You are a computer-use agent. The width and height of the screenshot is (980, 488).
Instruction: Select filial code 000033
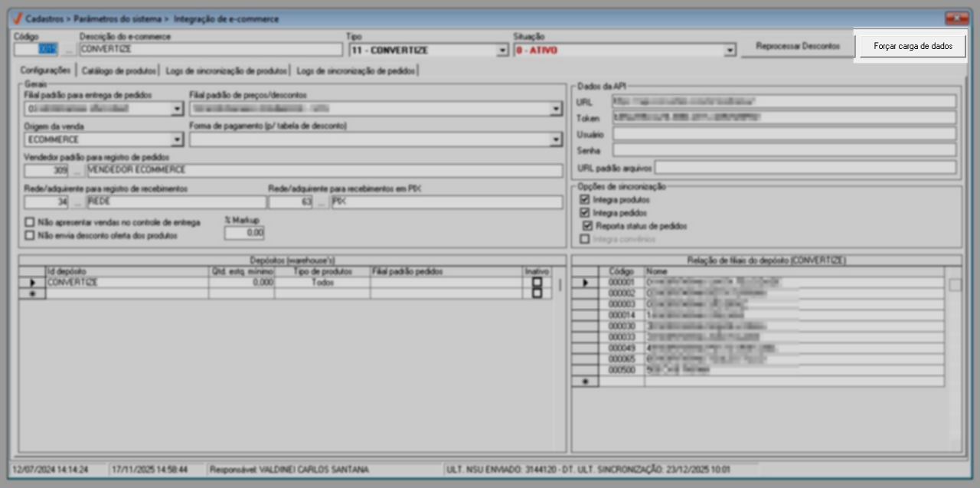tap(622, 336)
